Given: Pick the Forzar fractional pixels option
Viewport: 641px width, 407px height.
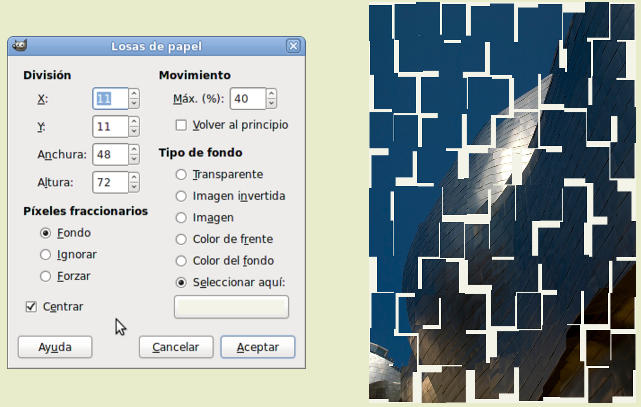Looking at the screenshot, I should point(45,276).
